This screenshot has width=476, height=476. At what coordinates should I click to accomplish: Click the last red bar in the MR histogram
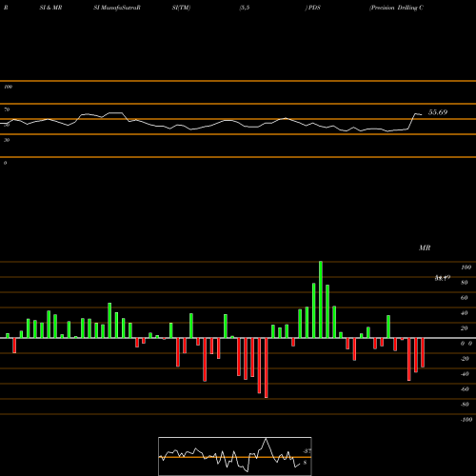(x=423, y=352)
